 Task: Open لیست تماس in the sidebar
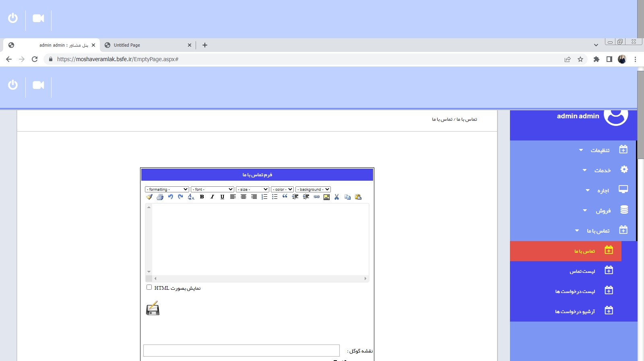582,271
